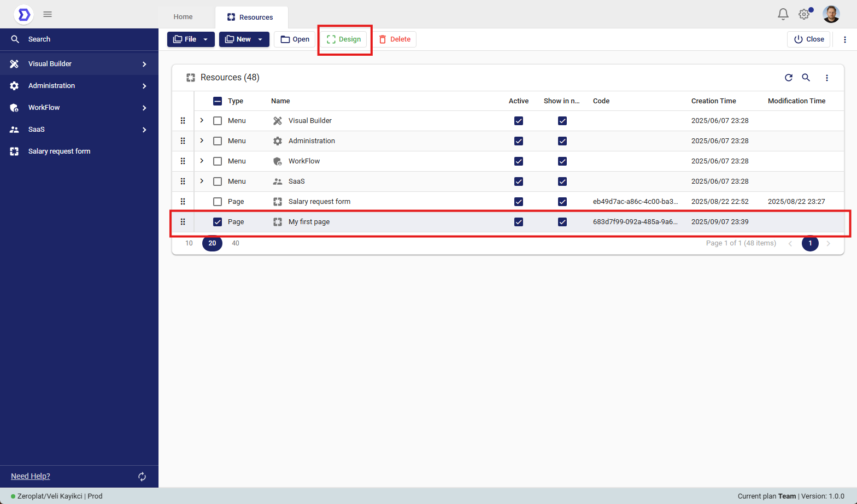
Task: Check the Salary request form row checkbox
Action: pyautogui.click(x=218, y=202)
